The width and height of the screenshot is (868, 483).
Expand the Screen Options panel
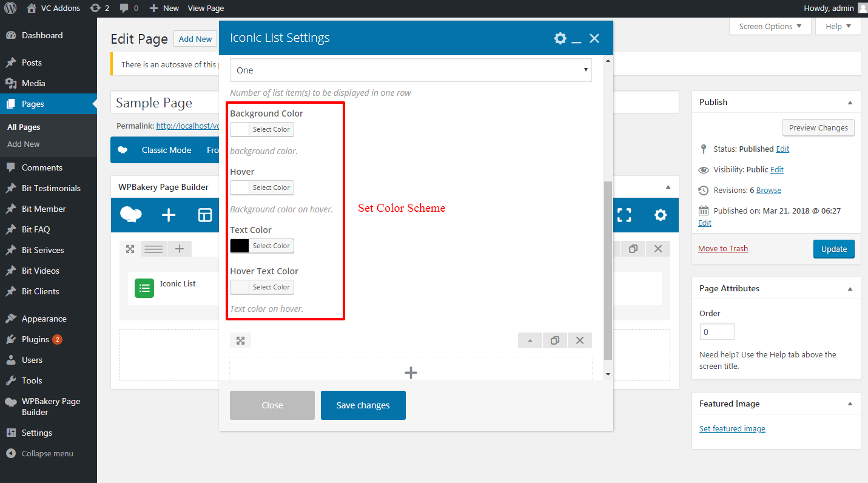tap(770, 26)
